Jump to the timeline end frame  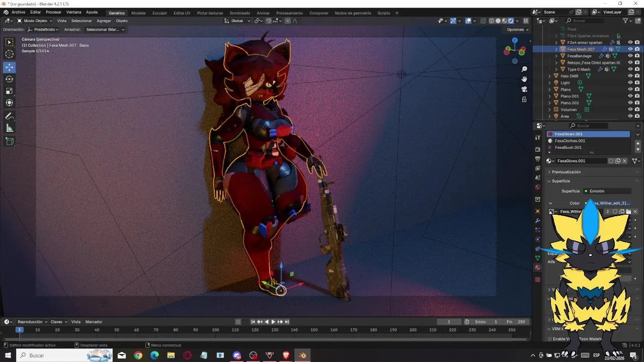pyautogui.click(x=287, y=322)
